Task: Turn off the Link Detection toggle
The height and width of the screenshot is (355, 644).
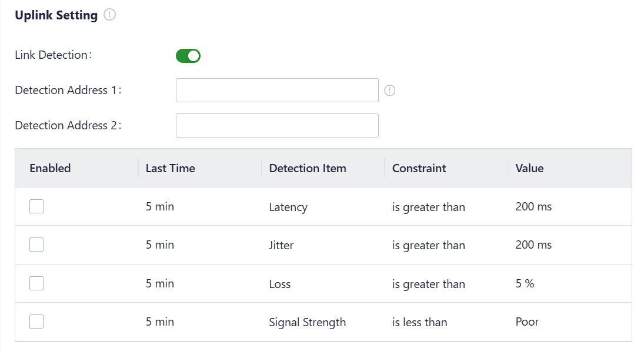Action: (x=188, y=56)
